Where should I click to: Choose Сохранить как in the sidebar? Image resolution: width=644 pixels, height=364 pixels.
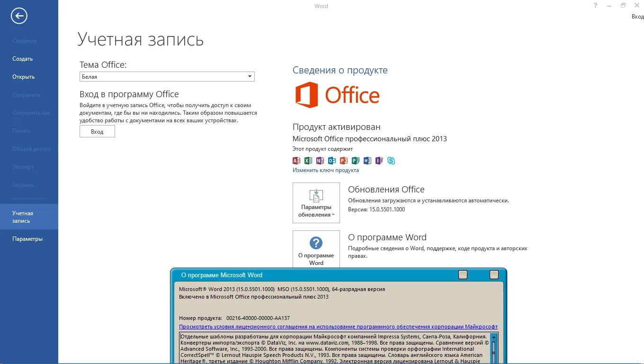tap(29, 113)
